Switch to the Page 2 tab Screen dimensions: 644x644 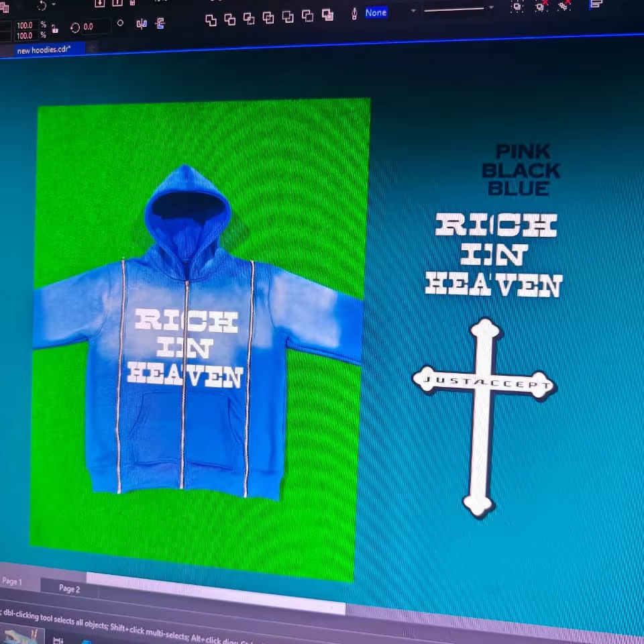point(69,588)
